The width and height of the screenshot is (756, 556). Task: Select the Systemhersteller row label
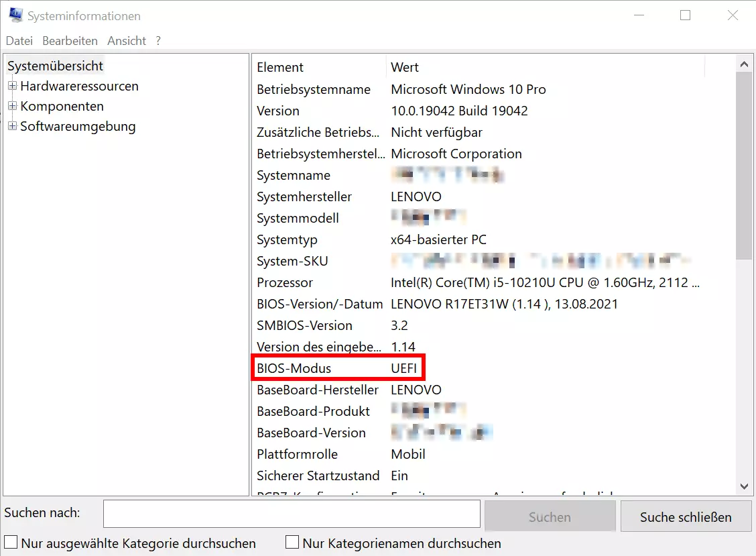pos(304,197)
